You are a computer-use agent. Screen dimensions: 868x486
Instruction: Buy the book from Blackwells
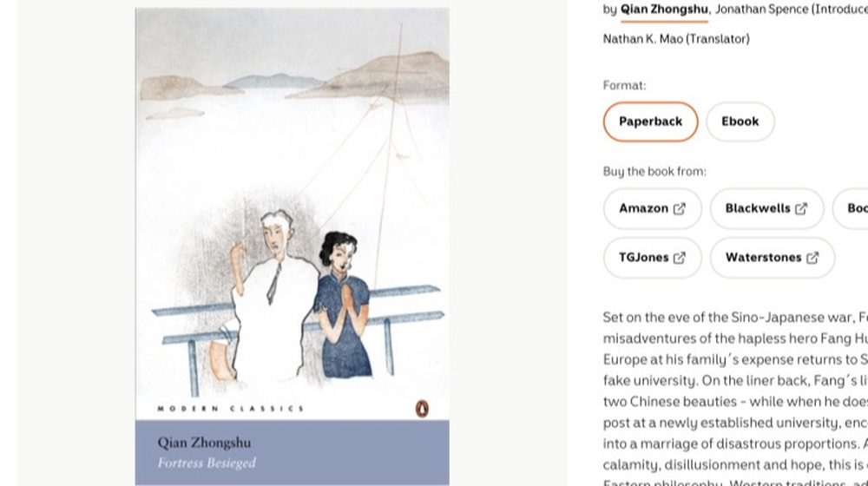pos(766,208)
